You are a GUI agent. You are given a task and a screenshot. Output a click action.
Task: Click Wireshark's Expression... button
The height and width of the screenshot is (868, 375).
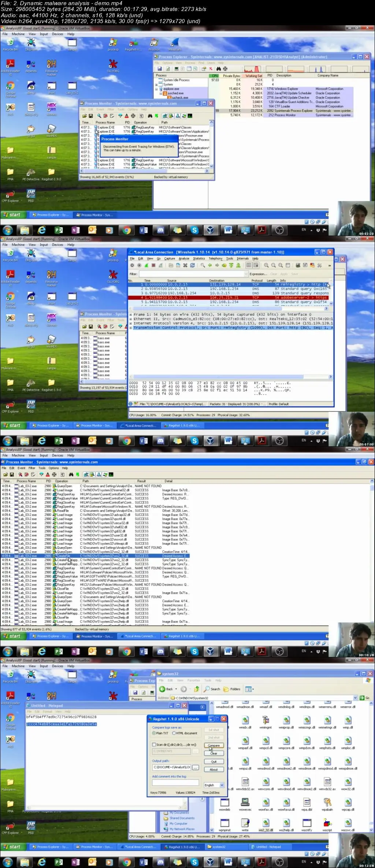tap(258, 274)
